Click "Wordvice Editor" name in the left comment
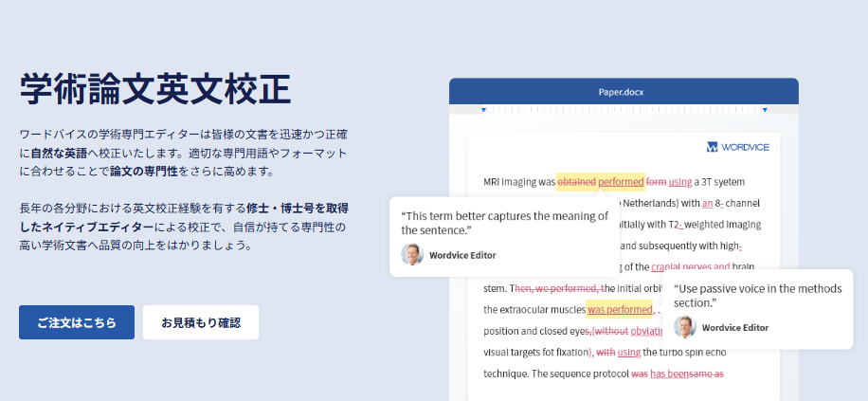This screenshot has width=868, height=401. coord(462,255)
